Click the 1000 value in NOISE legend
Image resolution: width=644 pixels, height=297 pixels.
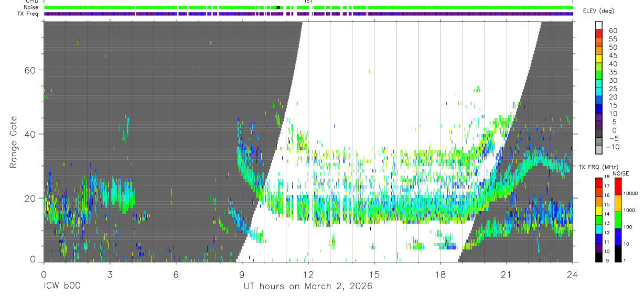[629, 210]
